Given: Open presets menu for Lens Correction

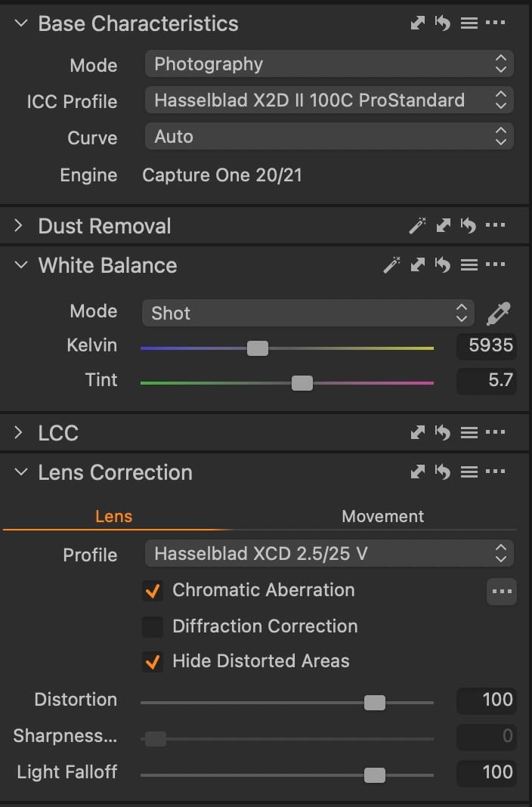Looking at the screenshot, I should pos(469,472).
